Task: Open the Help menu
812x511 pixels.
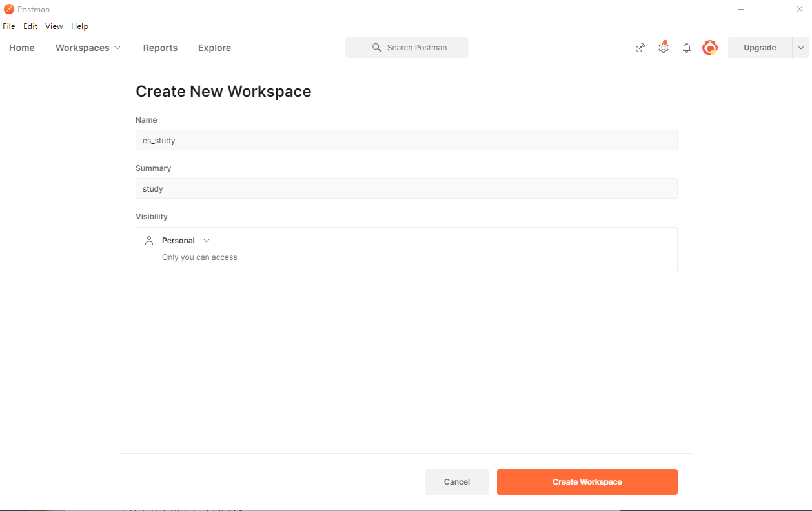Action: (x=79, y=26)
